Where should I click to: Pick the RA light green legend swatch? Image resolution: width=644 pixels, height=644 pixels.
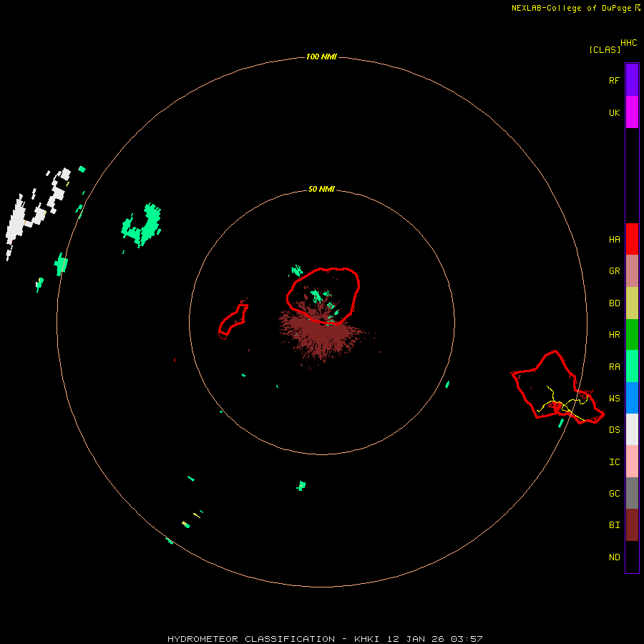point(632,366)
